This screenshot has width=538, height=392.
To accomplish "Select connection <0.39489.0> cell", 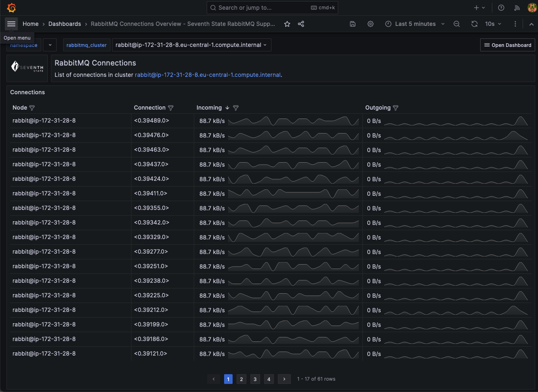I will point(163,121).
